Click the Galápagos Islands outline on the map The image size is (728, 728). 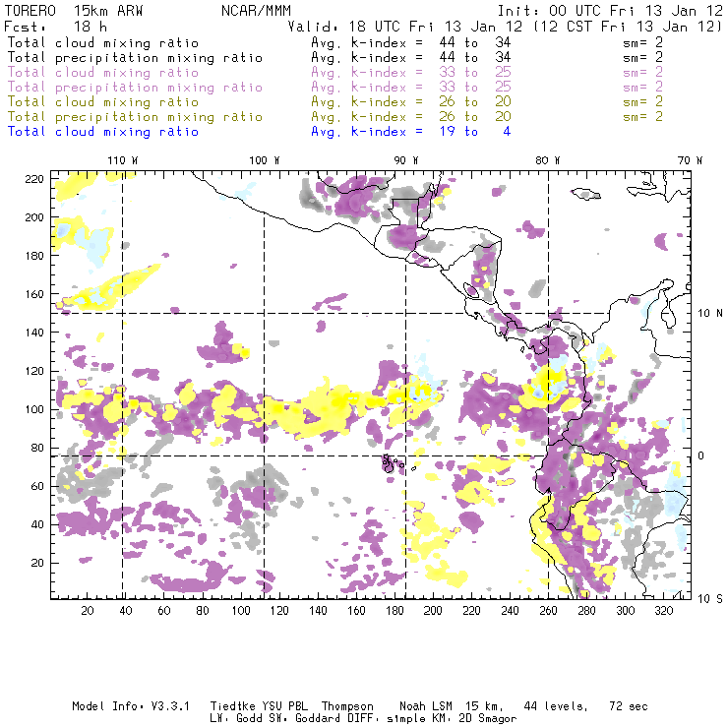point(391,464)
